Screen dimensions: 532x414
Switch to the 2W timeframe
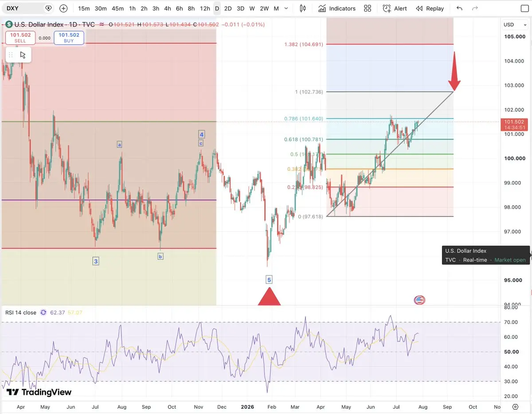tap(264, 8)
